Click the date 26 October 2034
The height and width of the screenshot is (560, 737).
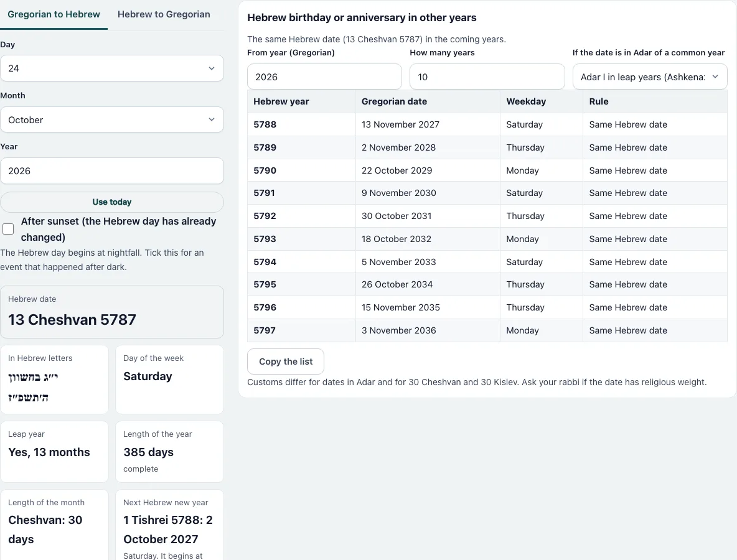tap(397, 285)
